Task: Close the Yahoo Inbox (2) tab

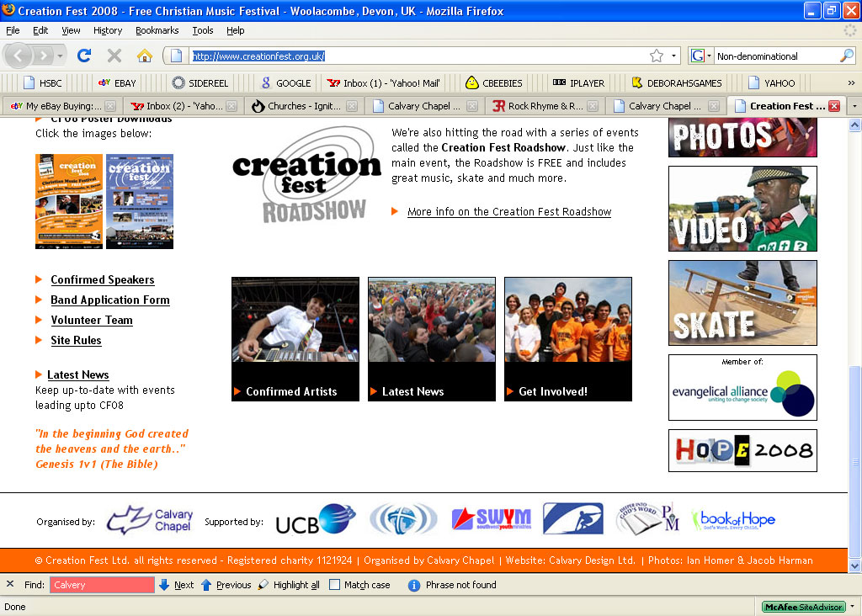Action: tap(231, 106)
